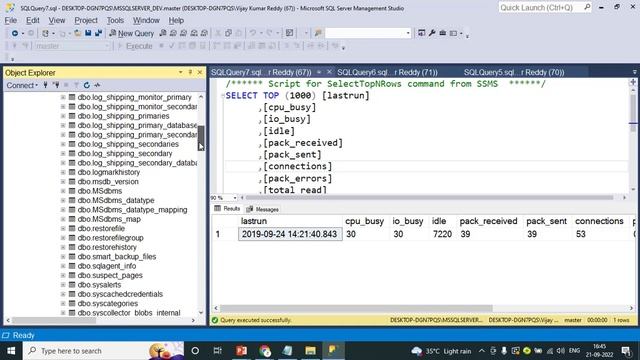Open the Project menu
Screen dimensions: 640x360
tap(86, 20)
